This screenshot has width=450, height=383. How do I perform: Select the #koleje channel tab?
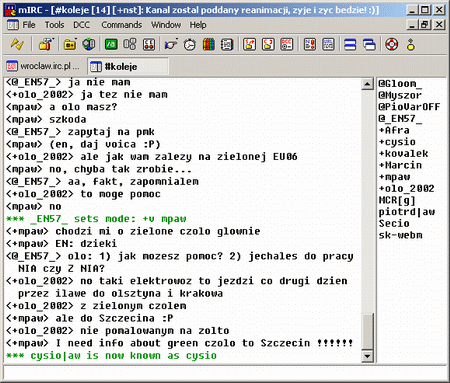click(x=128, y=66)
